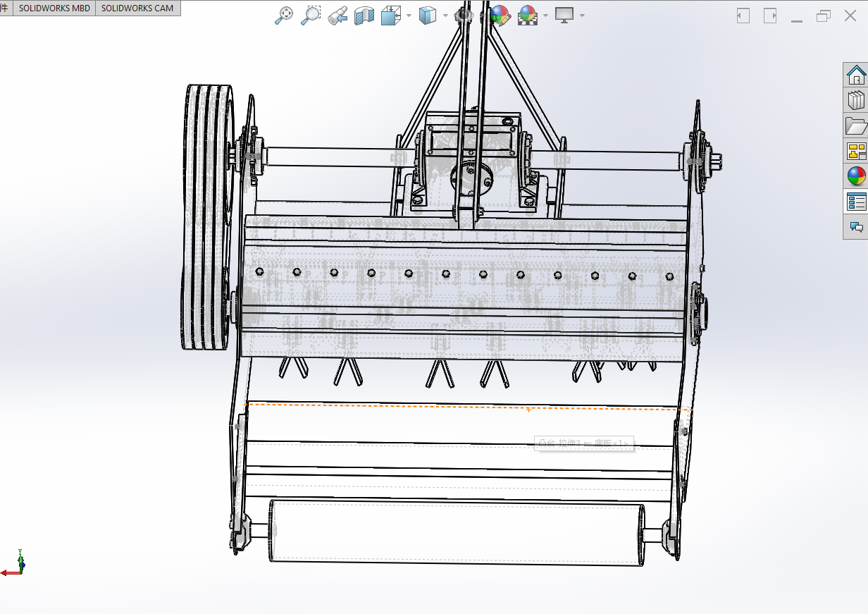Toggle the Section View tool
868x614 pixels.
click(x=364, y=16)
